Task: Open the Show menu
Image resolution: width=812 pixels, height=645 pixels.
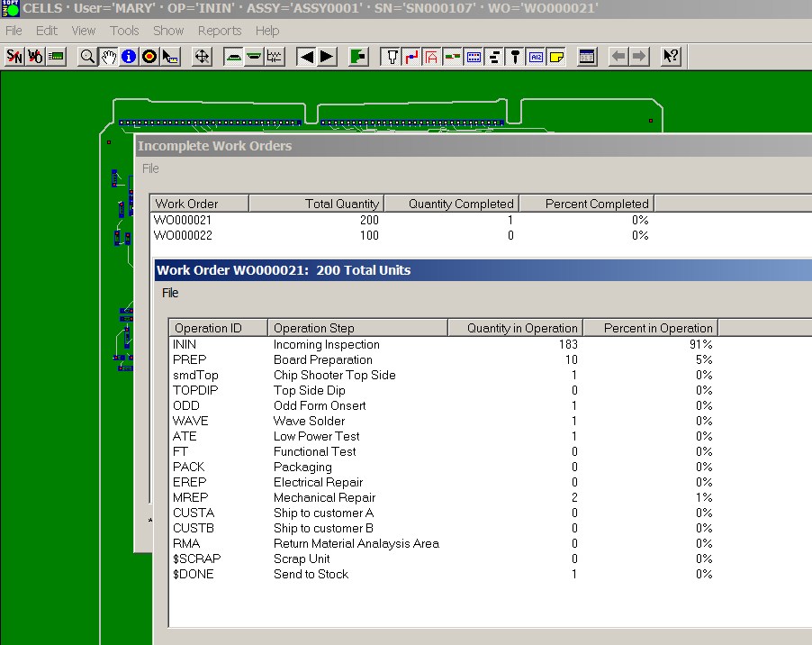Action: (168, 30)
